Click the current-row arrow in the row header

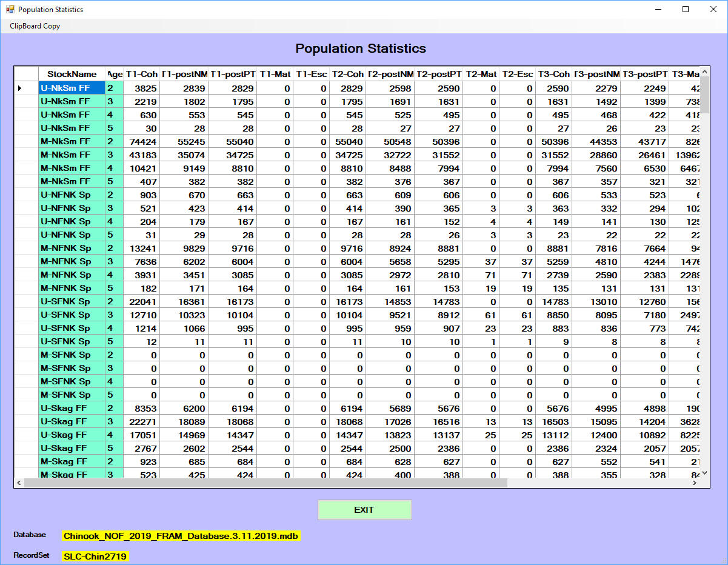pyautogui.click(x=19, y=88)
